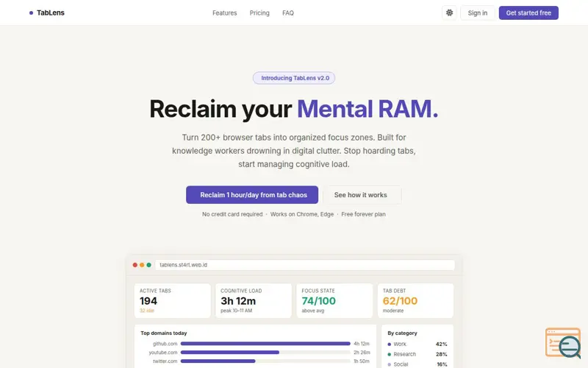This screenshot has width=588, height=368.
Task: Click the Research category green dot
Action: tap(390, 354)
